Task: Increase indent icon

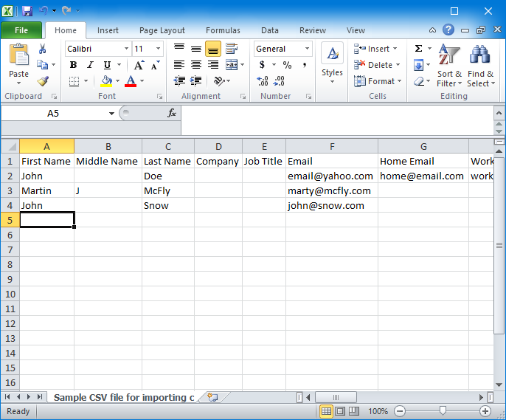Action: pos(196,80)
